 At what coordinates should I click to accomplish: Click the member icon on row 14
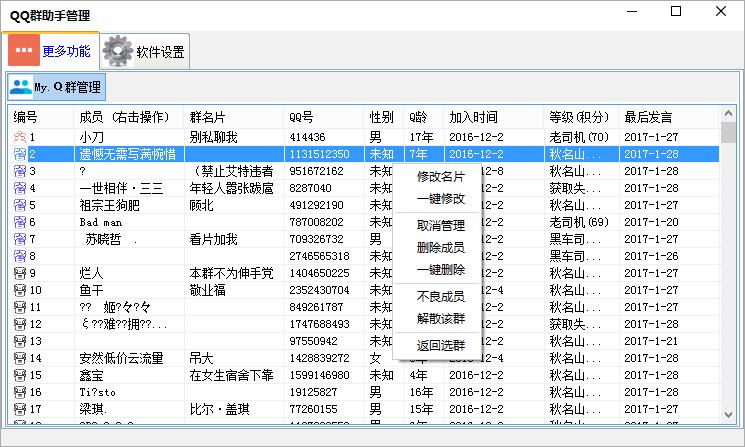(19, 358)
